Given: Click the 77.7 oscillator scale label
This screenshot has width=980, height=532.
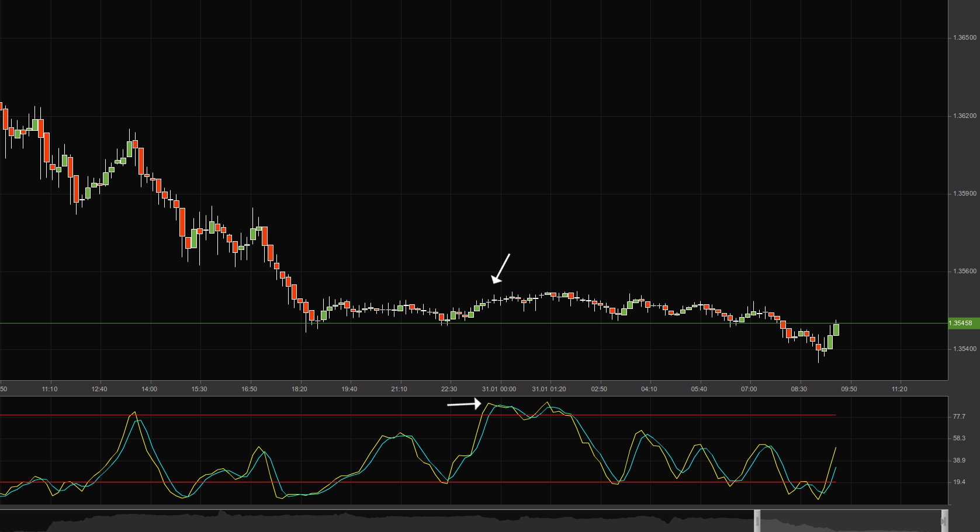Looking at the screenshot, I should coord(959,416).
